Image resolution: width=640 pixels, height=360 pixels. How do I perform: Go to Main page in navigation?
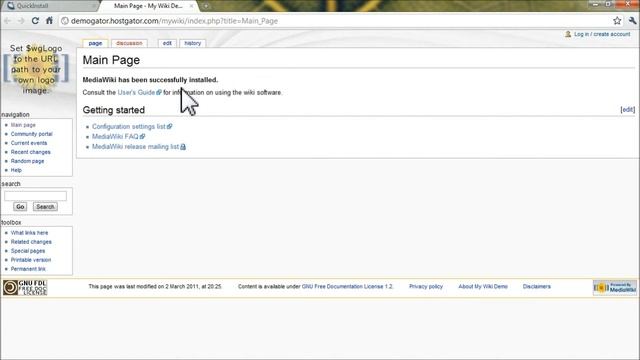[x=23, y=125]
